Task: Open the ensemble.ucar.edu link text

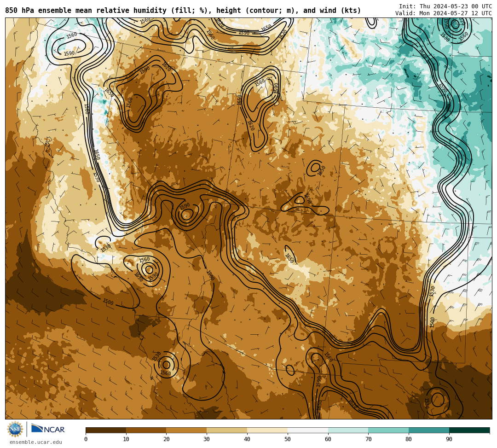Action: [36, 442]
